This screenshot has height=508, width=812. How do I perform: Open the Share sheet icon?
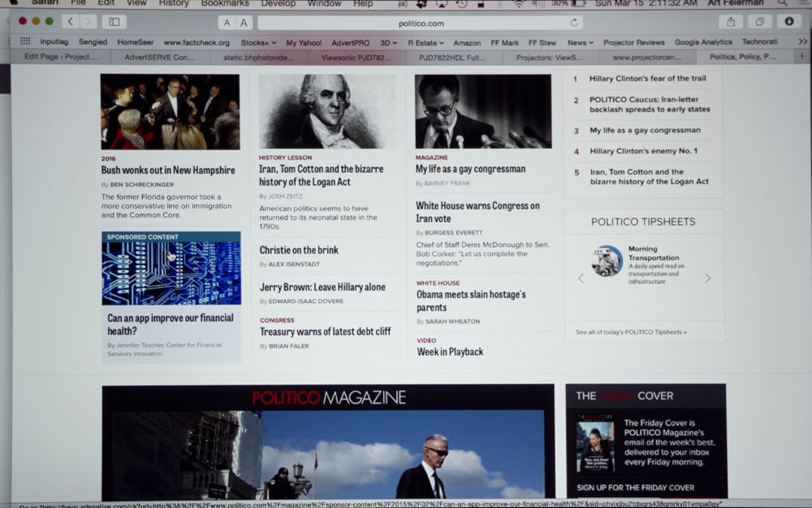pyautogui.click(x=731, y=22)
